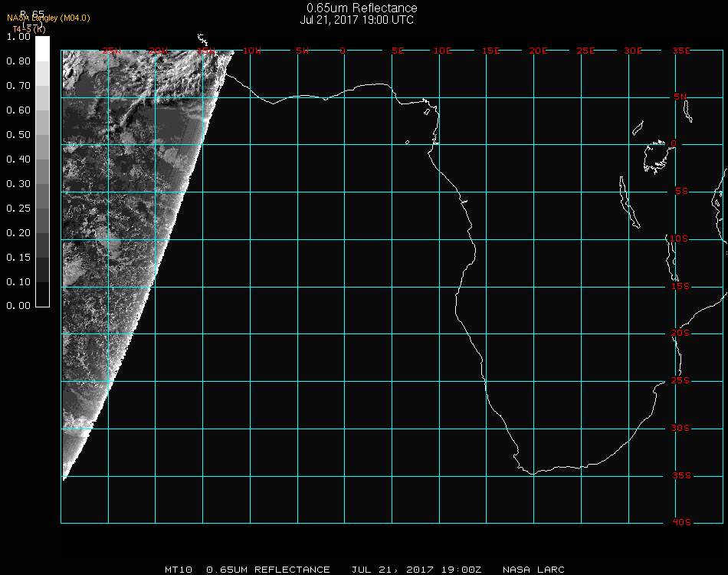Select the 0.50 colorbar value label
This screenshot has height=575, width=728.
pos(18,135)
